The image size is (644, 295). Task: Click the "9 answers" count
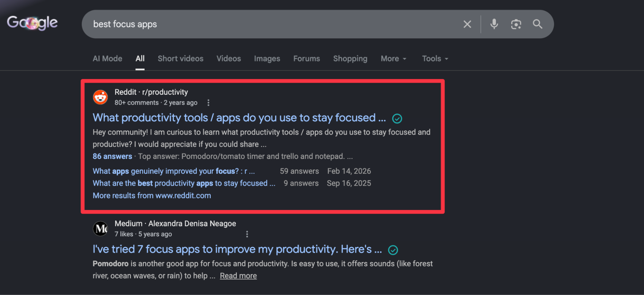[x=301, y=183]
